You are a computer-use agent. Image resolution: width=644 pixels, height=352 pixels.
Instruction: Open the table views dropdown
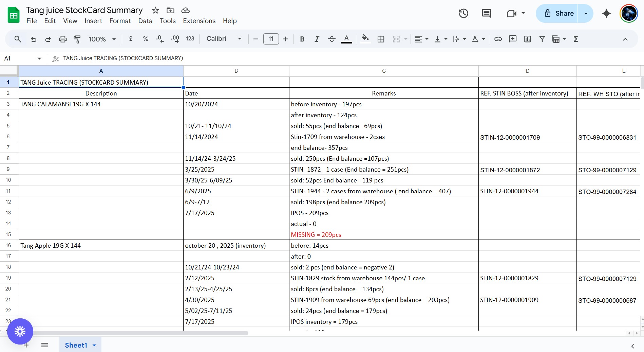point(559,39)
